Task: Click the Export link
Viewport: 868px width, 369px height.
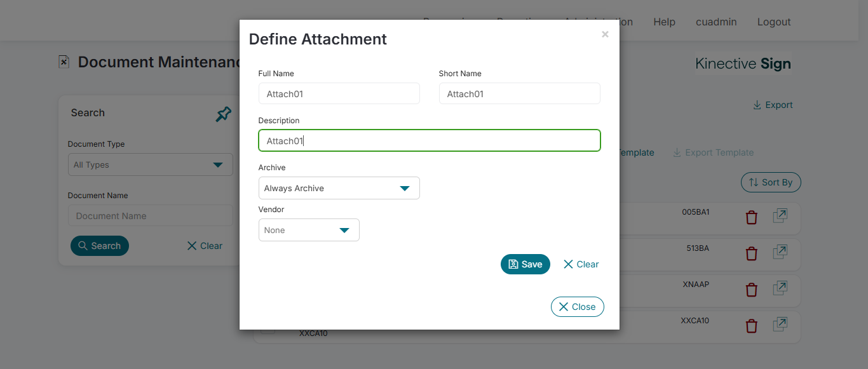Action: 773,105
